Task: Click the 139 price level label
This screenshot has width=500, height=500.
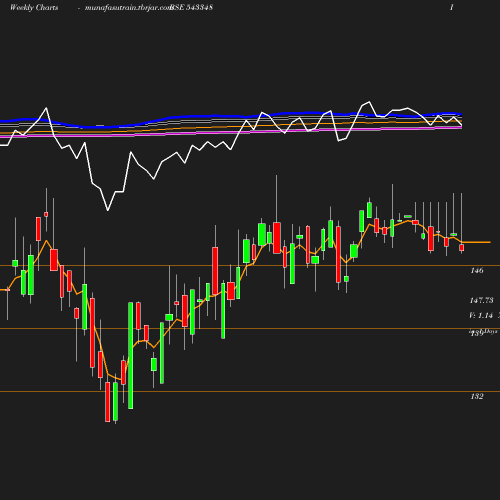Action: [x=477, y=333]
